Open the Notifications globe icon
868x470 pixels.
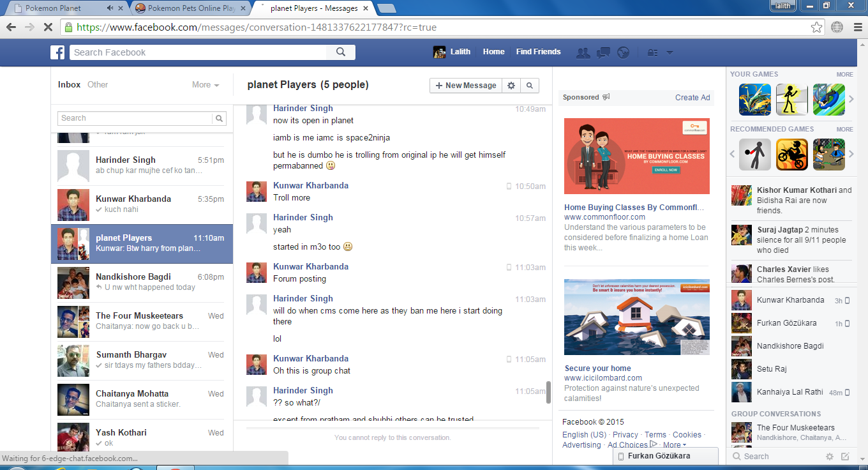(x=624, y=52)
